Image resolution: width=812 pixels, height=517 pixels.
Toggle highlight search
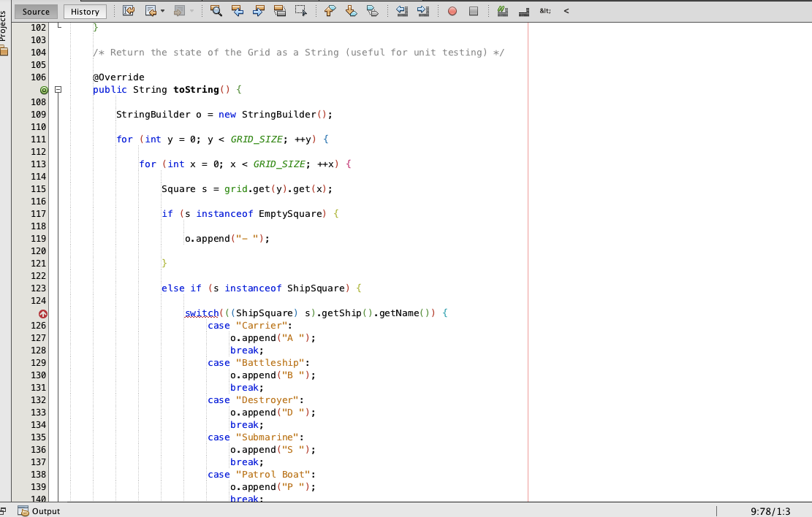[x=280, y=10]
